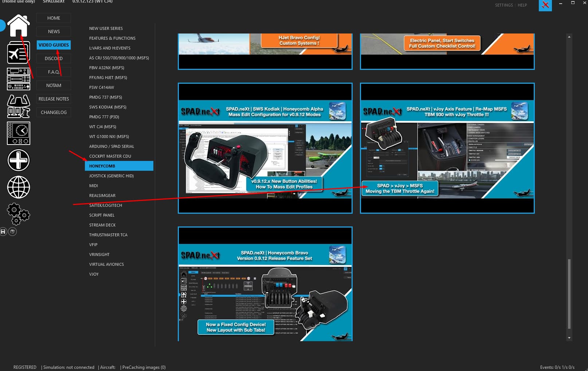Open the NEWS page button
Screen dimensions: 588x371
(x=54, y=32)
